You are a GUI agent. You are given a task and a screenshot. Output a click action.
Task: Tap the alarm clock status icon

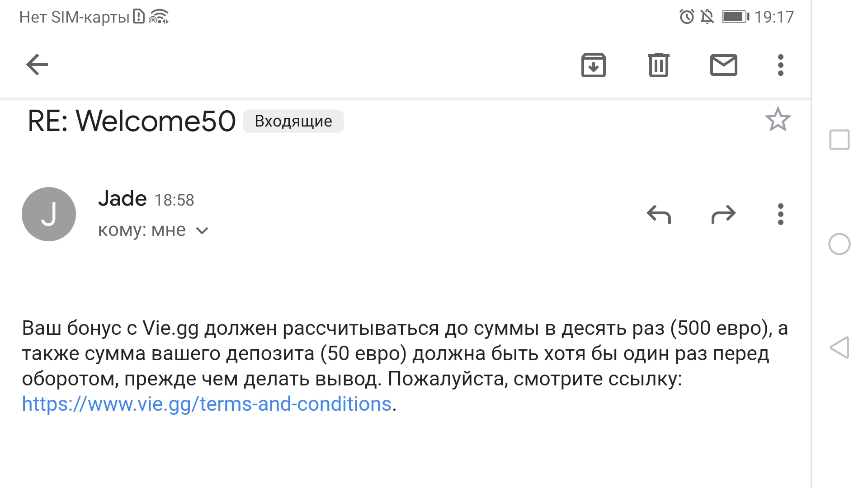(x=687, y=17)
